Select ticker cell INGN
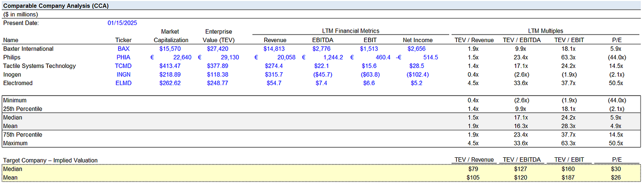 [x=124, y=74]
